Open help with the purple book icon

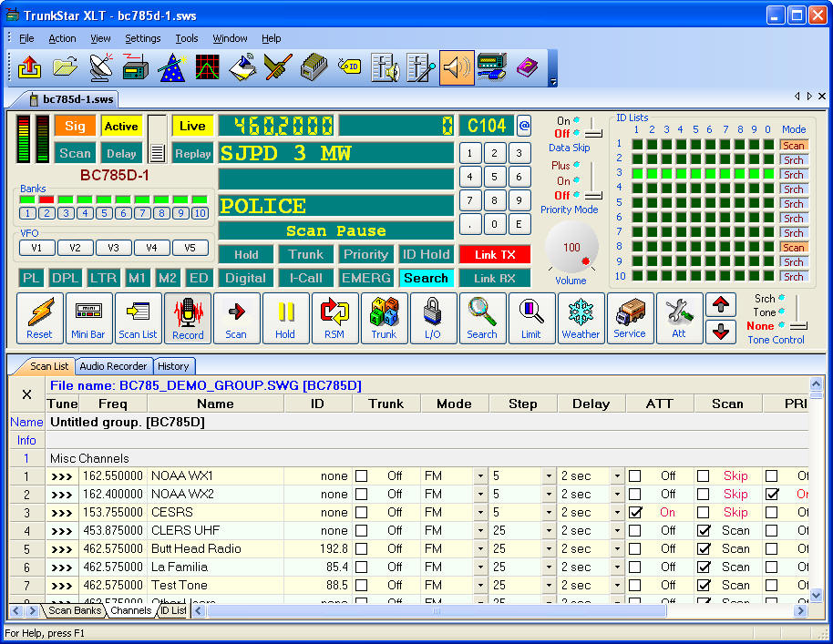pyautogui.click(x=527, y=67)
